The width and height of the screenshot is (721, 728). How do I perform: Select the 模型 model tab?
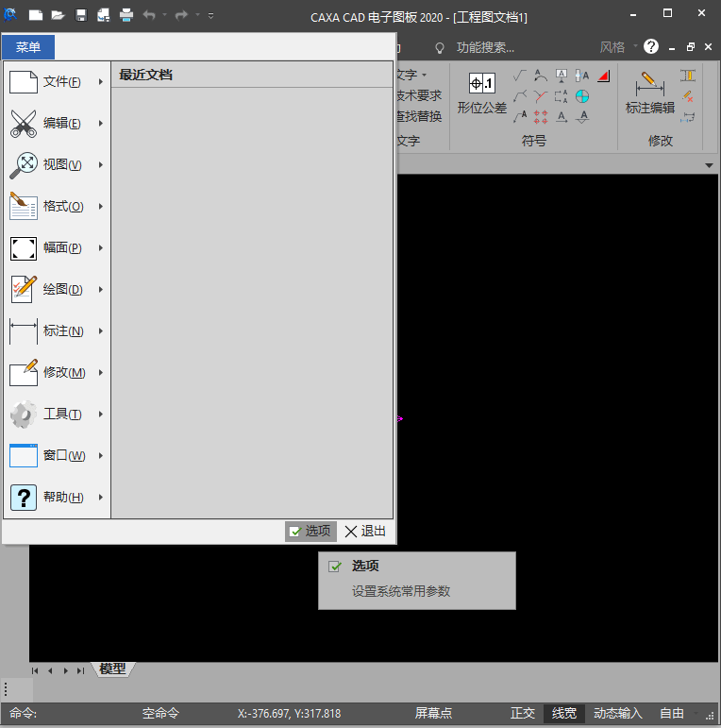112,669
